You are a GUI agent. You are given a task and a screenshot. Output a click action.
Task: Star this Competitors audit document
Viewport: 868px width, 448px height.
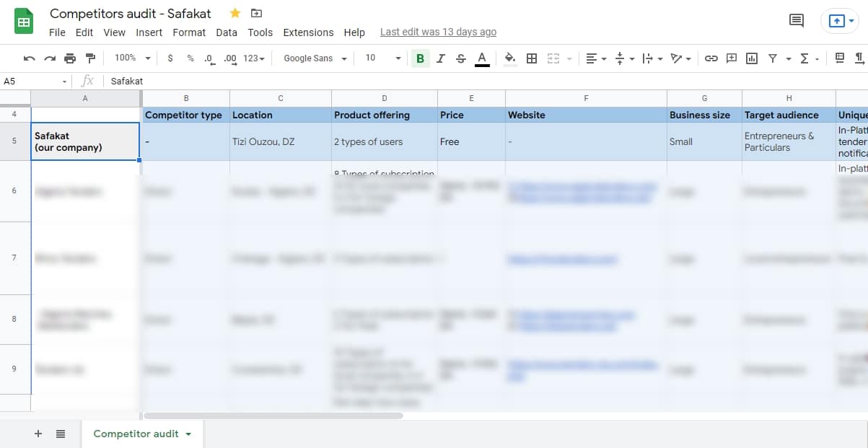(x=235, y=13)
